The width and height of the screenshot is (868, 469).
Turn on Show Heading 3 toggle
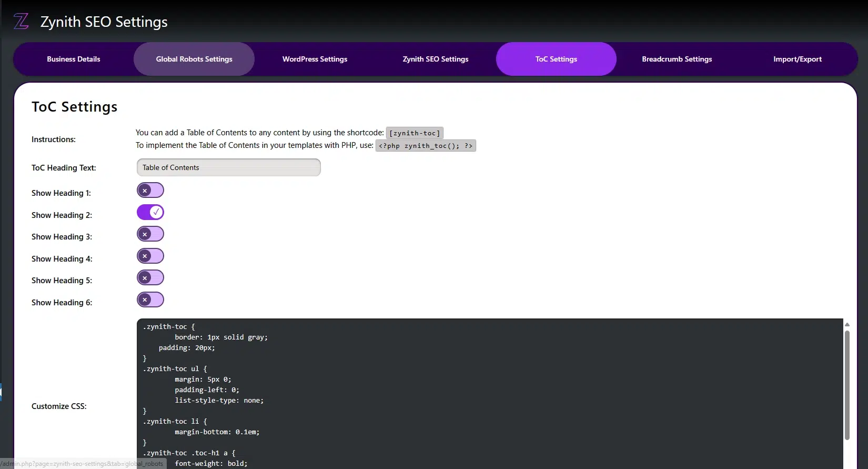point(150,234)
